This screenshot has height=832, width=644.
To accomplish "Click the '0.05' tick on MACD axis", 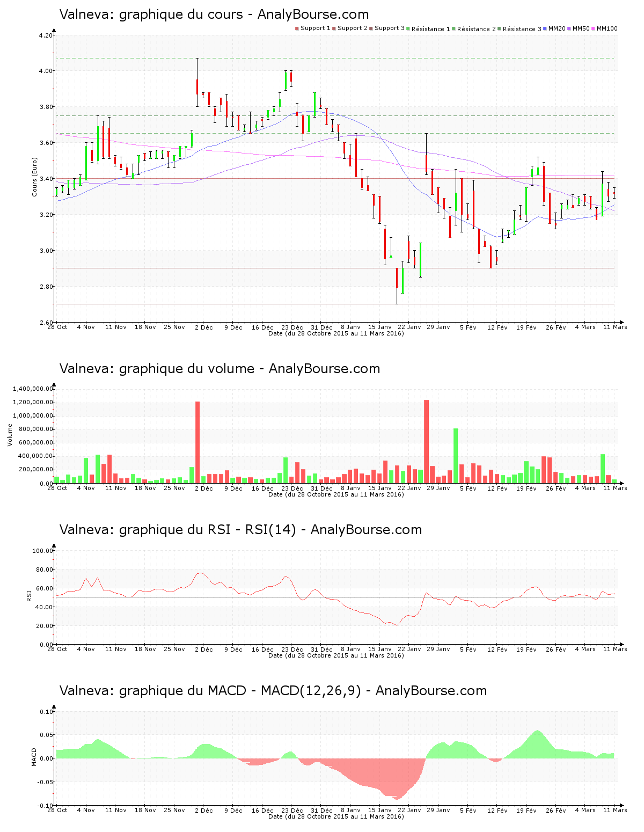I will [x=47, y=735].
